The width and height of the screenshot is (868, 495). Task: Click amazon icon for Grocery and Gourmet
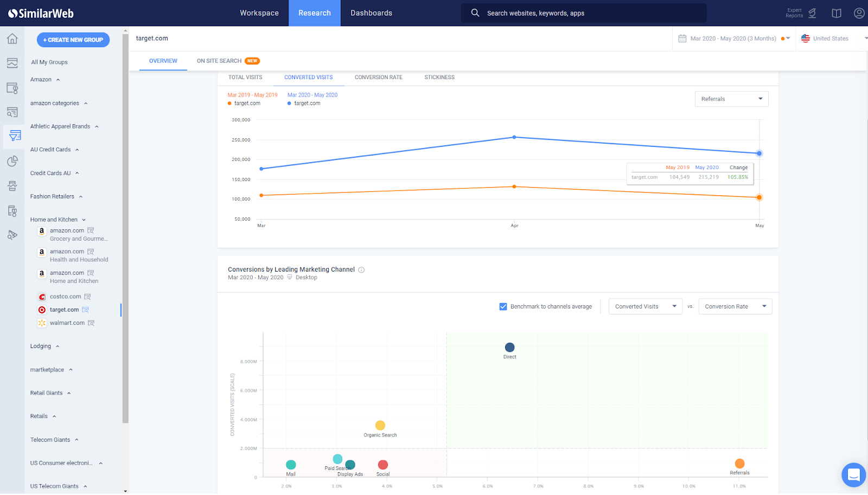[x=42, y=231]
